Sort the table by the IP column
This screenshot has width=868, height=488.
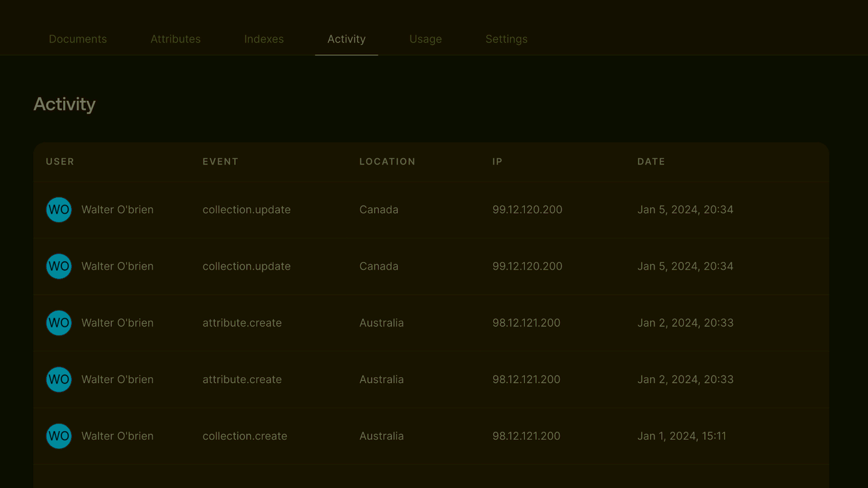coord(497,161)
